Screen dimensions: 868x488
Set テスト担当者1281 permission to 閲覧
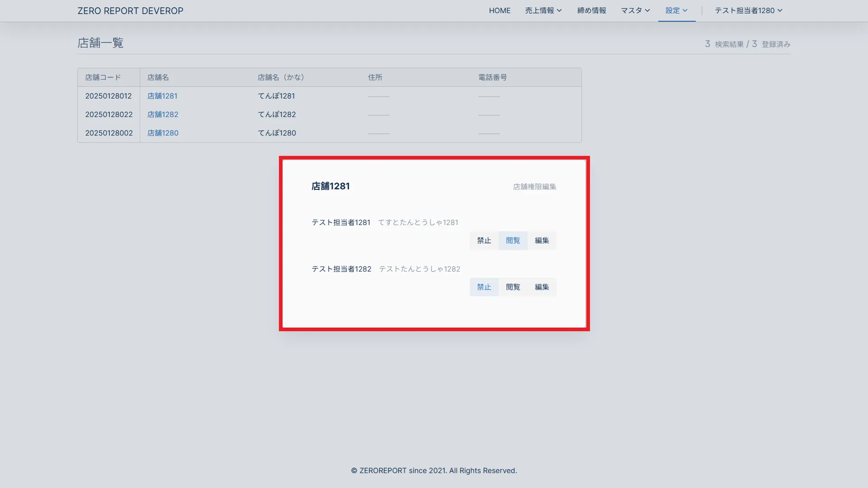tap(513, 240)
